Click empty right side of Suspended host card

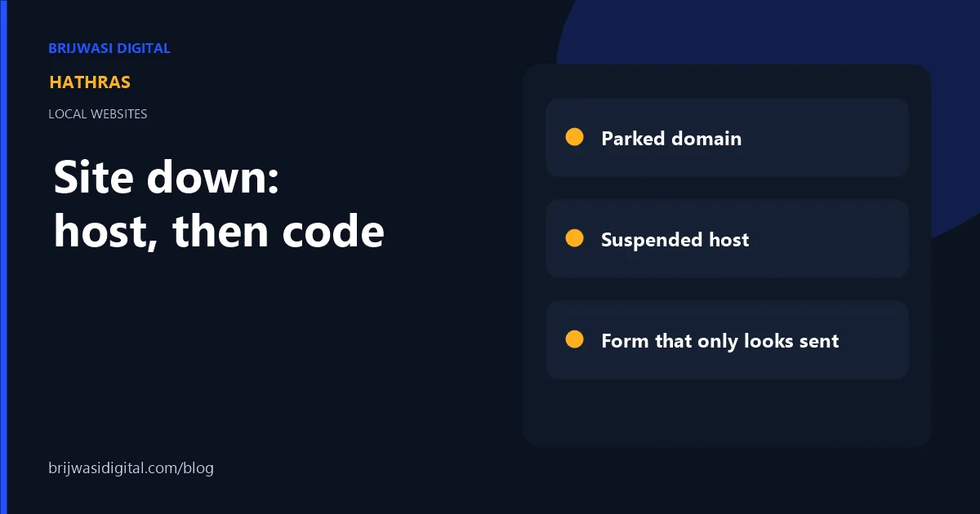(x=829, y=239)
